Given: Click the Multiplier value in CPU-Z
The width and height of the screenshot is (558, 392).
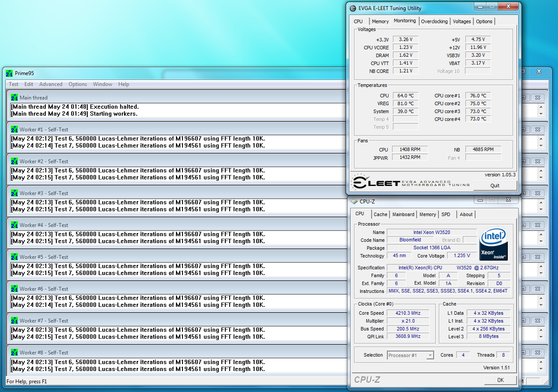Looking at the screenshot, I should click(408, 321).
